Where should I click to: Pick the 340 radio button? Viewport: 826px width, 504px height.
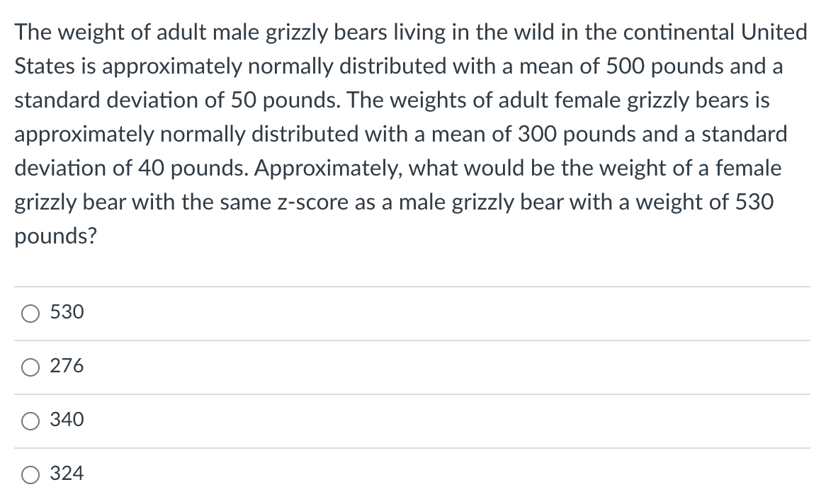click(x=30, y=420)
